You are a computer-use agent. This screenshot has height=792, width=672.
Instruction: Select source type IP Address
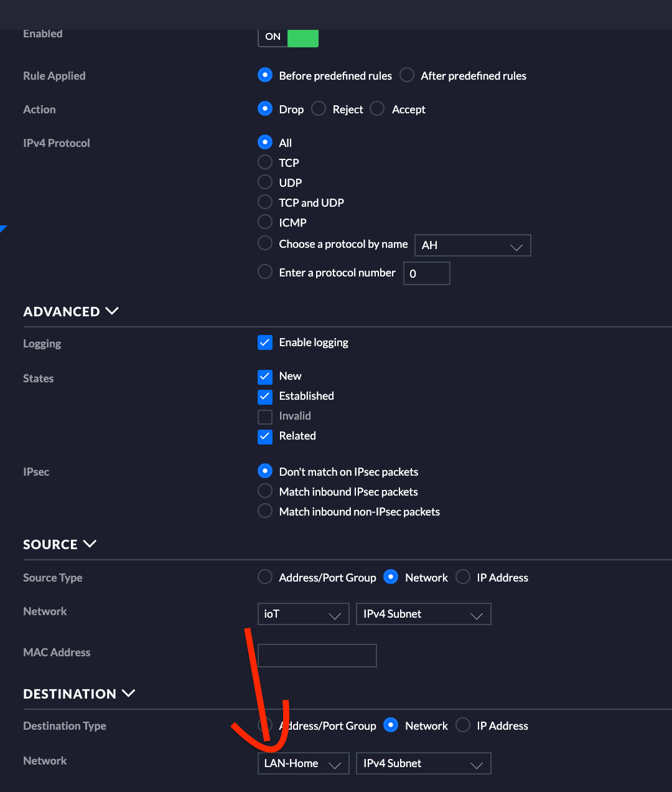(463, 577)
